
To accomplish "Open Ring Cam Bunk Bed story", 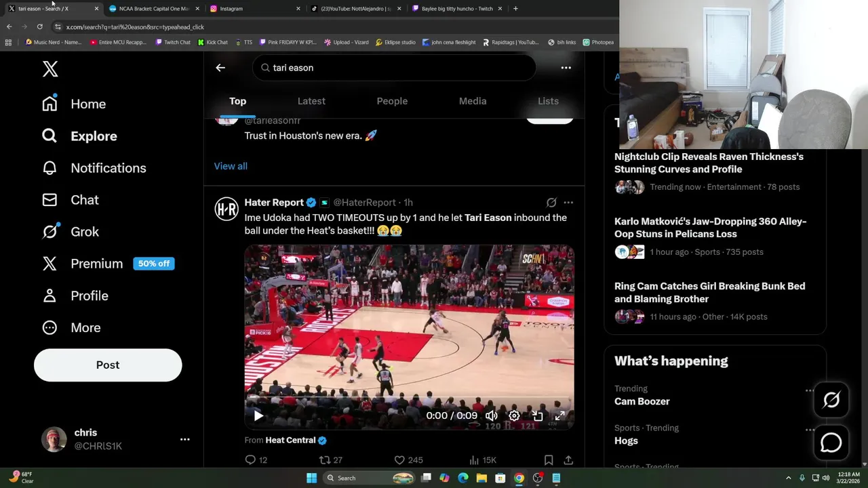I will pyautogui.click(x=709, y=292).
